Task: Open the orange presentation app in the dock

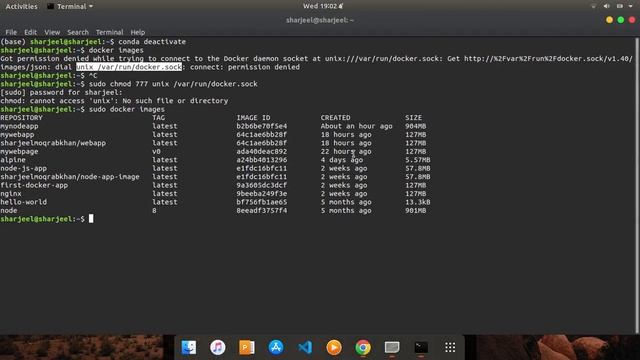Action: (247, 347)
